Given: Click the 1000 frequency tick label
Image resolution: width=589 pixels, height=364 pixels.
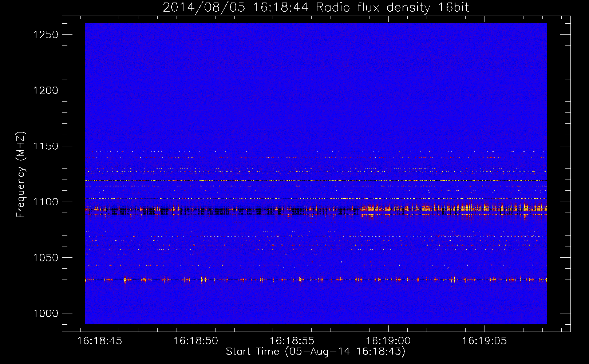Looking at the screenshot, I should coord(46,313).
